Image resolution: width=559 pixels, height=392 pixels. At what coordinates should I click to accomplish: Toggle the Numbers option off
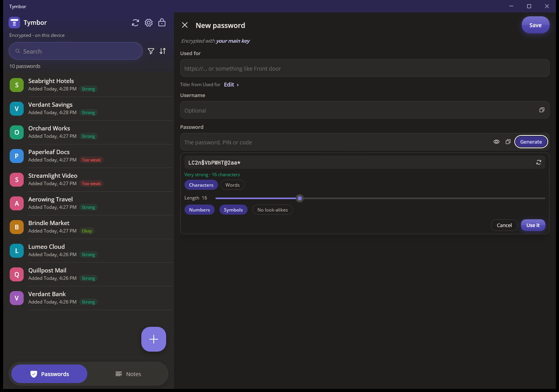(x=200, y=210)
